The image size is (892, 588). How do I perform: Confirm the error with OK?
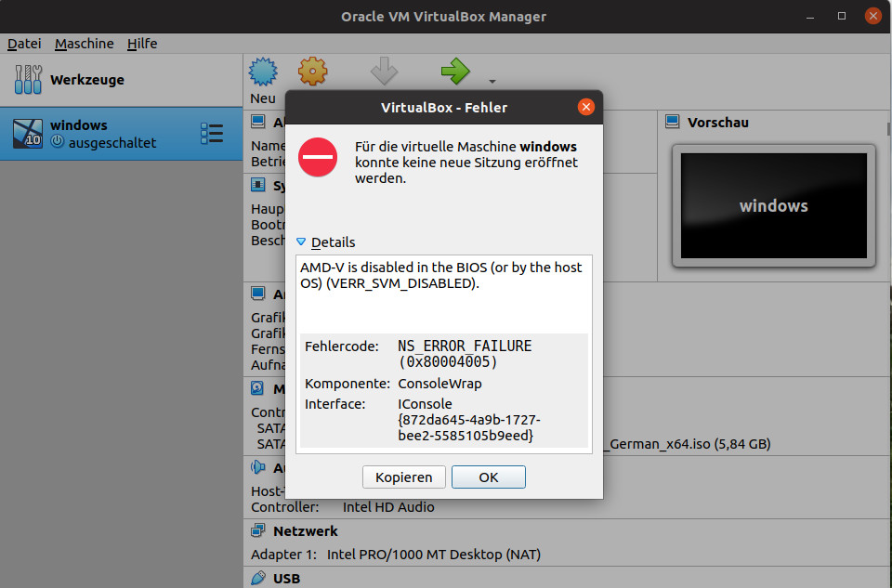tap(488, 477)
